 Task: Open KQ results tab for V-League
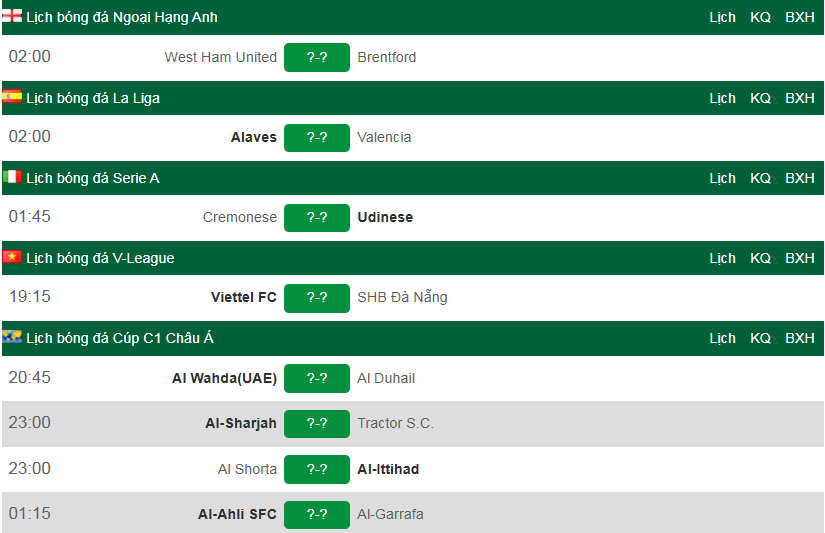coord(761,258)
